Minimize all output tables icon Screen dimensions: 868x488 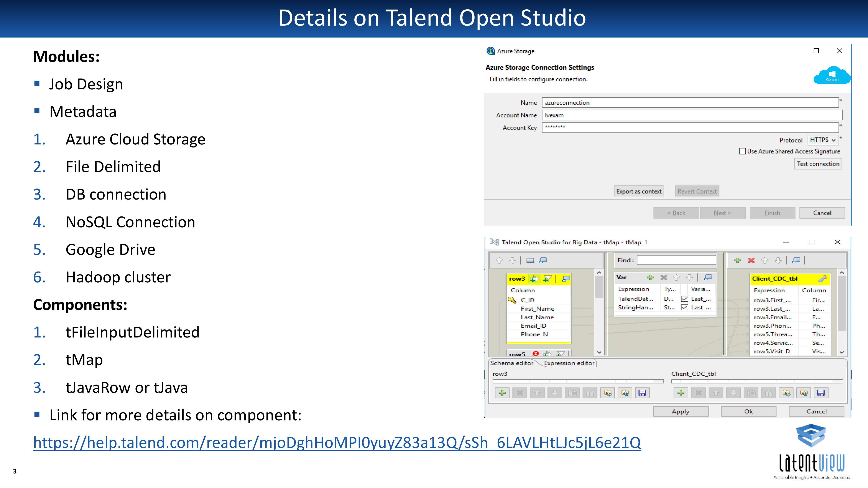tap(796, 260)
